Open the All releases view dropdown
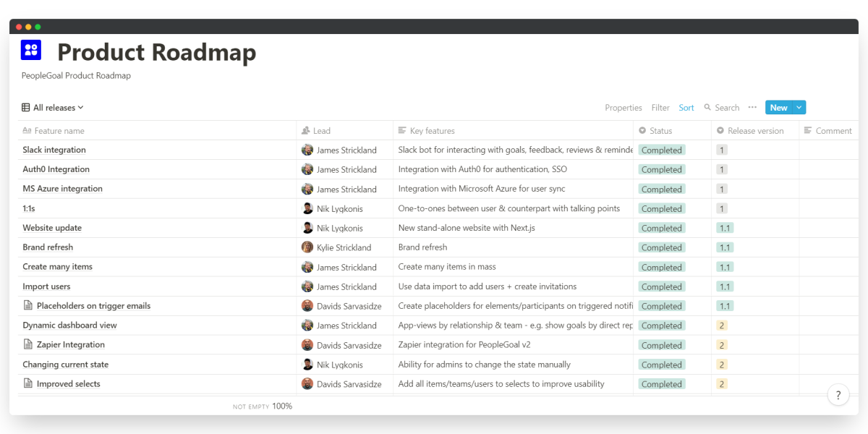Viewport: 868px width, 434px height. [x=53, y=108]
